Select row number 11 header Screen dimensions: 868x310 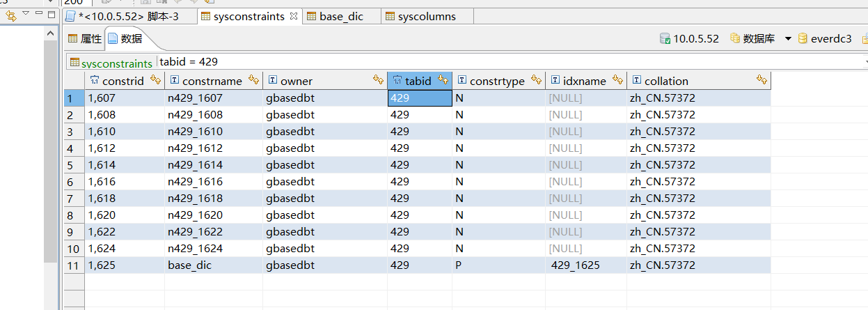coord(74,265)
